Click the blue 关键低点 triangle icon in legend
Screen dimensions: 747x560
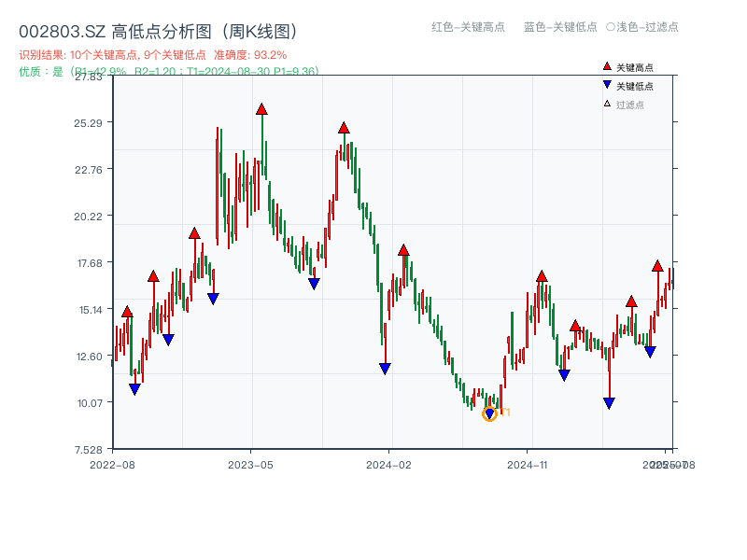(x=607, y=84)
